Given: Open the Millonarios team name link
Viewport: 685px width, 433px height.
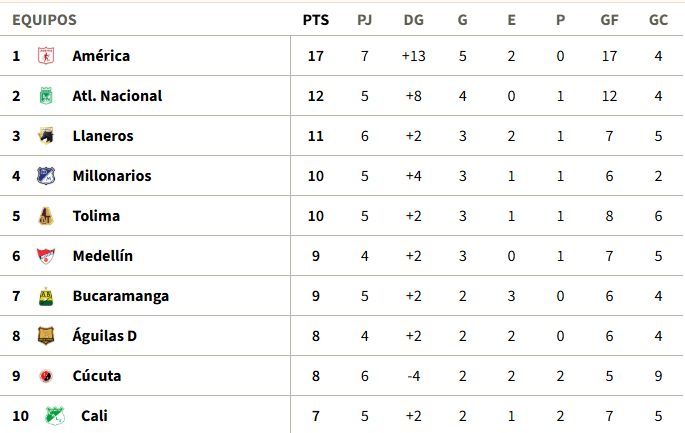Looking at the screenshot, I should [x=112, y=176].
